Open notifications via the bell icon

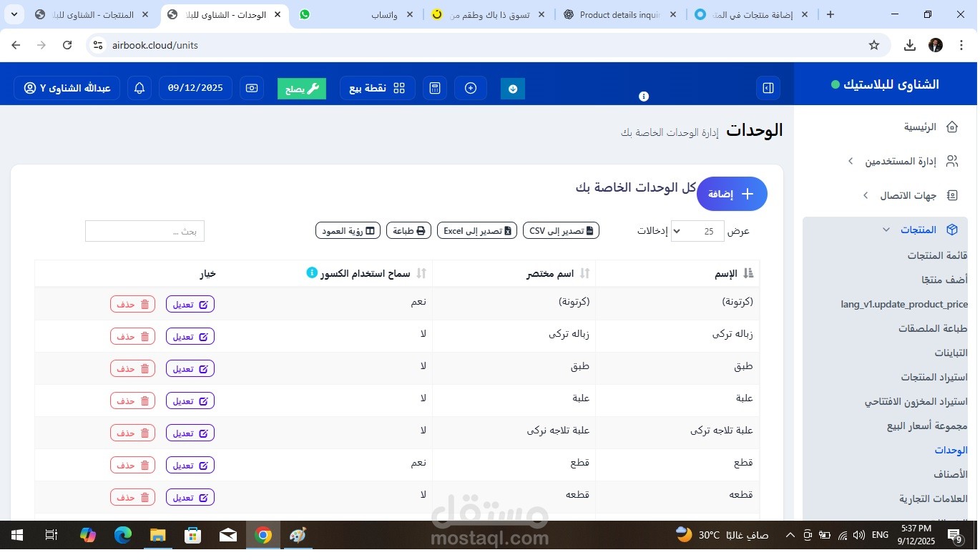click(x=139, y=87)
